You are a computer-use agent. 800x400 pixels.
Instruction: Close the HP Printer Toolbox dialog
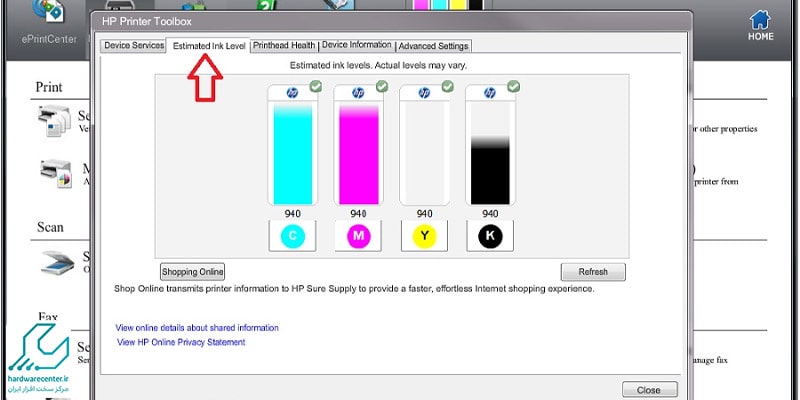(649, 390)
